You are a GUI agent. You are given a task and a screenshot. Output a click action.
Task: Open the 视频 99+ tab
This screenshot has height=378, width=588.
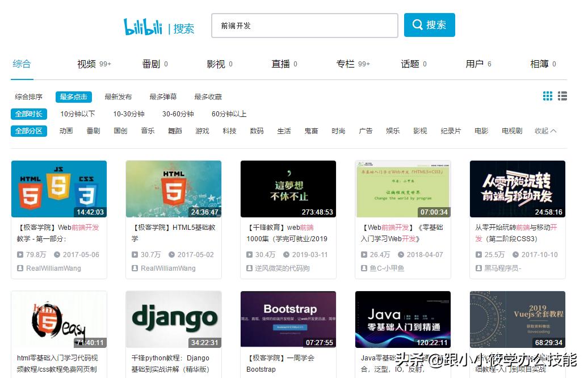click(x=94, y=64)
